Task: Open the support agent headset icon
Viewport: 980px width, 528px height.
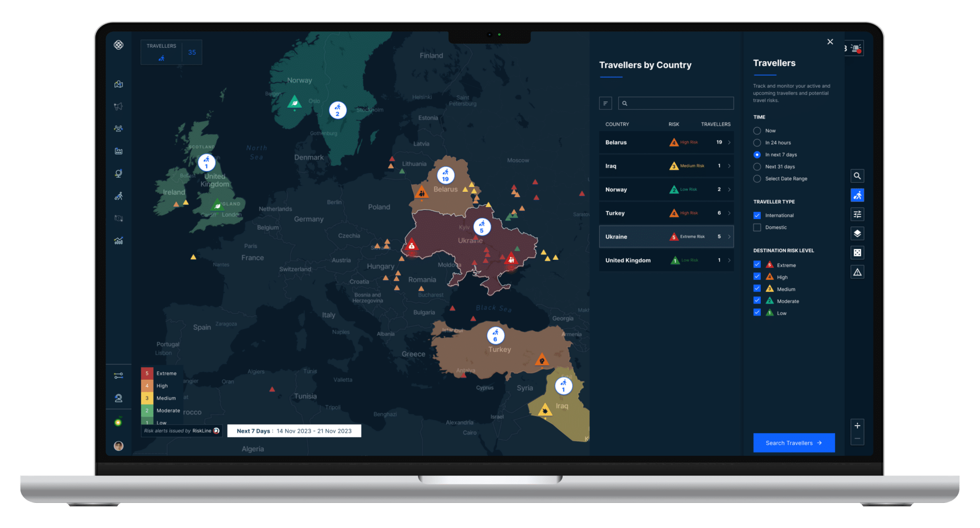Action: [x=119, y=398]
